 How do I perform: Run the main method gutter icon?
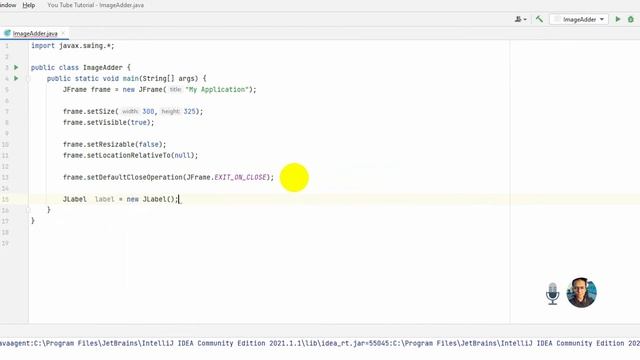pos(16,78)
